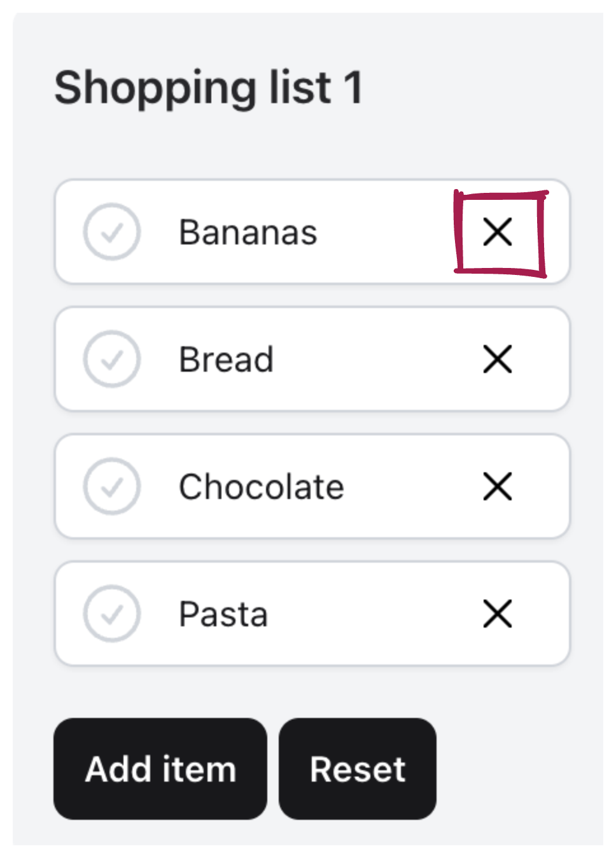Delete the Pasta entry with X
Image resolution: width=616 pixels, height=858 pixels.
point(498,614)
